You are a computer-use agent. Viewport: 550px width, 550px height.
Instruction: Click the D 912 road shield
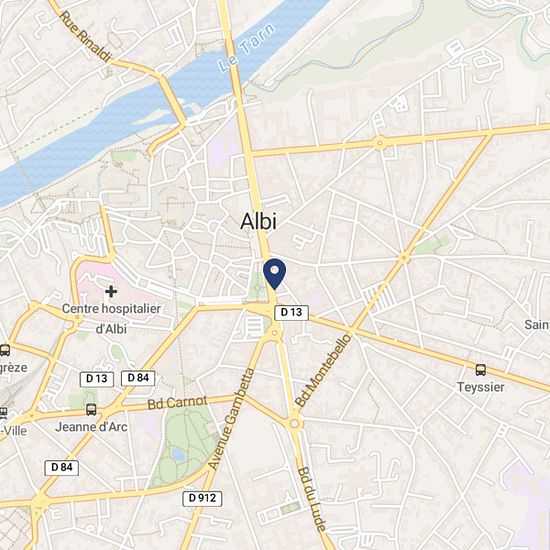pos(202,498)
